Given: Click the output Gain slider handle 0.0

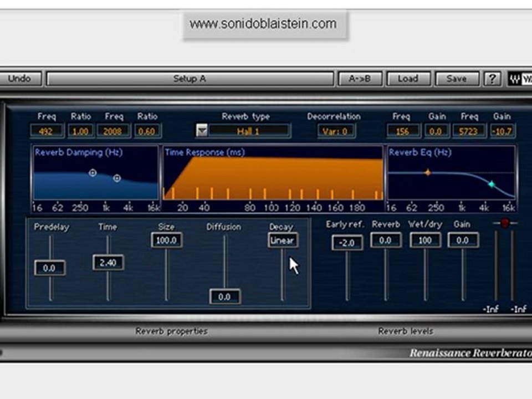Looking at the screenshot, I should click(463, 240).
